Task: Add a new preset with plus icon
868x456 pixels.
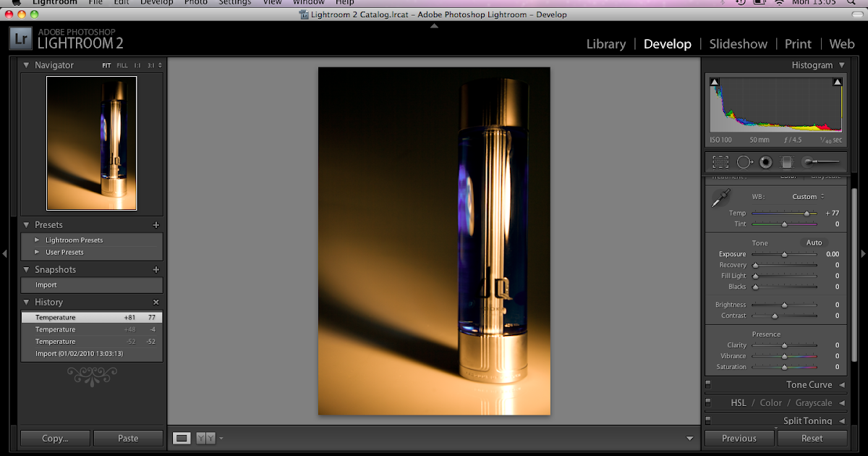Action: (x=156, y=225)
